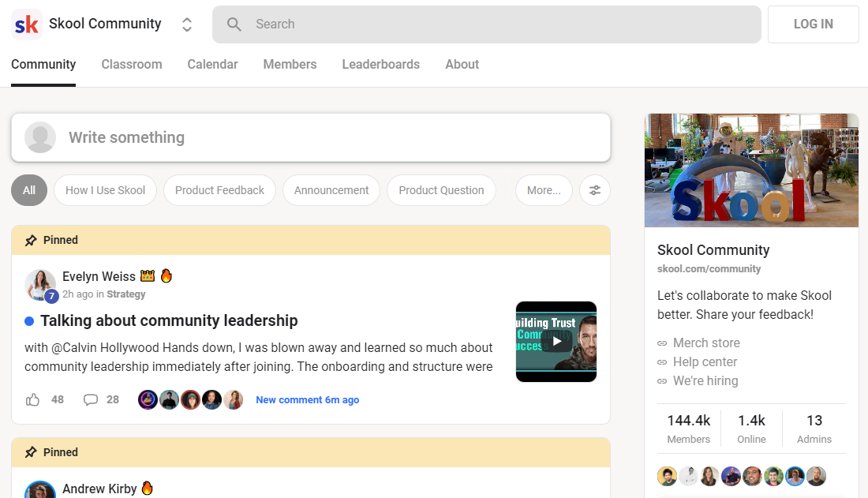Open the Leaderboards tab

pyautogui.click(x=380, y=65)
